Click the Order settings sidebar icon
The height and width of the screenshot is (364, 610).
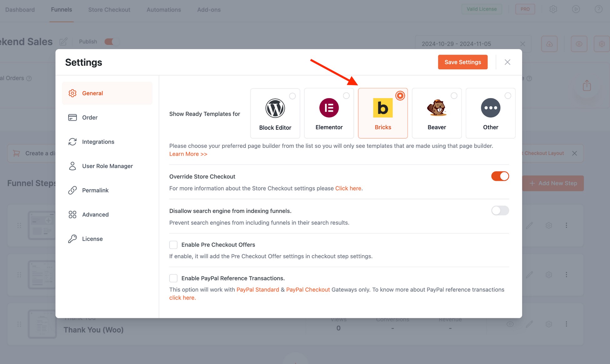tap(72, 117)
